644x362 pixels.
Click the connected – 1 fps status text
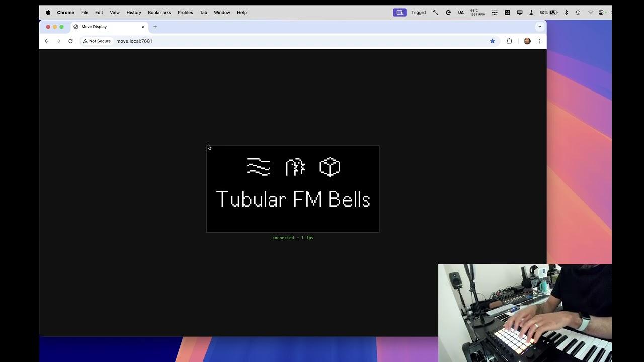coord(293,238)
